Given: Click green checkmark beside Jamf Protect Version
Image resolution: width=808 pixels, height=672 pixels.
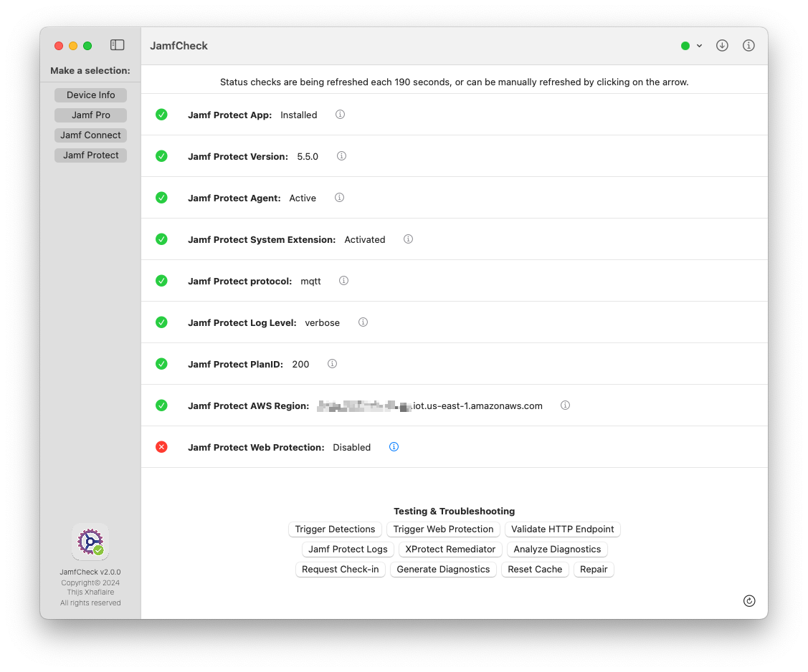Looking at the screenshot, I should coord(161,156).
